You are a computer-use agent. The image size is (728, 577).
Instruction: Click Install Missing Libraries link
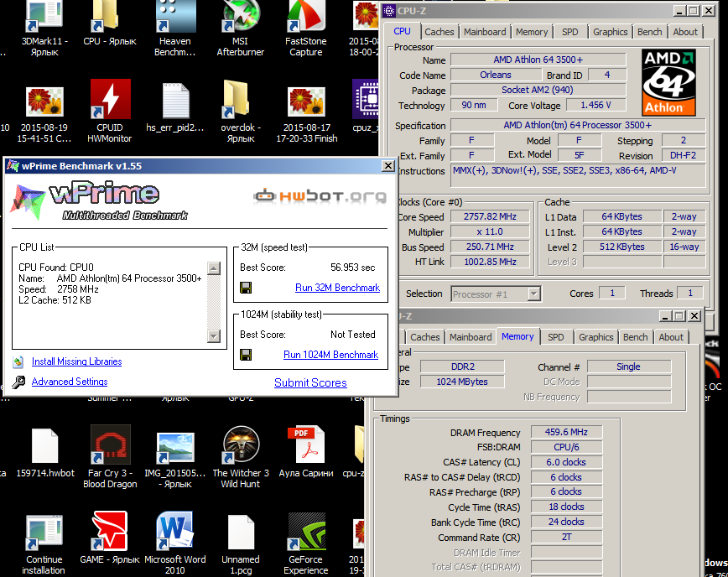click(x=76, y=361)
